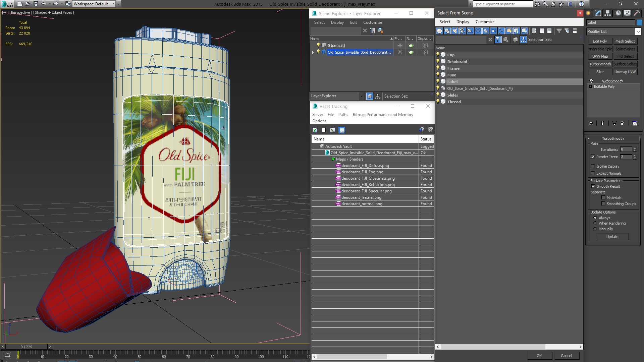The width and height of the screenshot is (644, 362).
Task: Click Update button in TurboSmooth
Action: pos(612,237)
